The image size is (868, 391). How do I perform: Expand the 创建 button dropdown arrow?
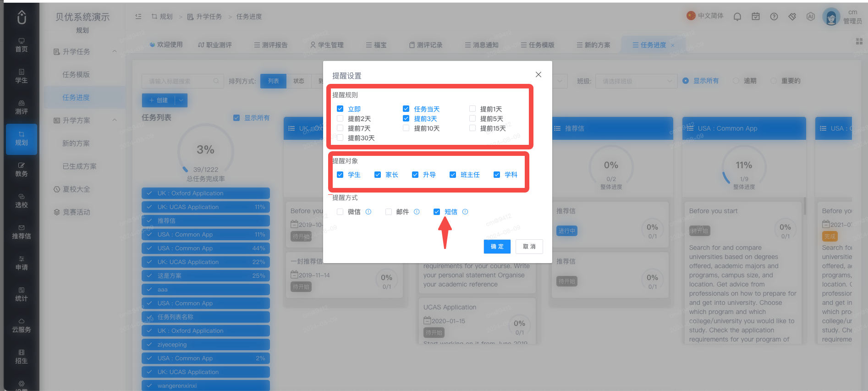(x=181, y=100)
